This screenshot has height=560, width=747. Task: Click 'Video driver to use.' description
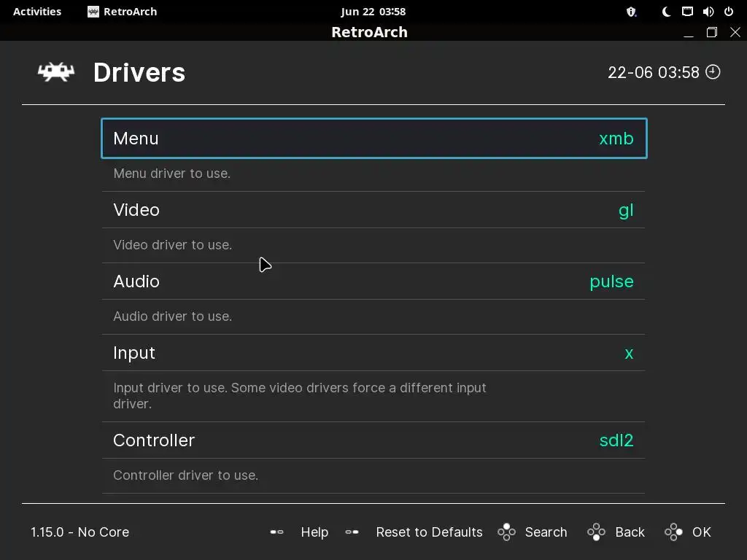point(172,245)
